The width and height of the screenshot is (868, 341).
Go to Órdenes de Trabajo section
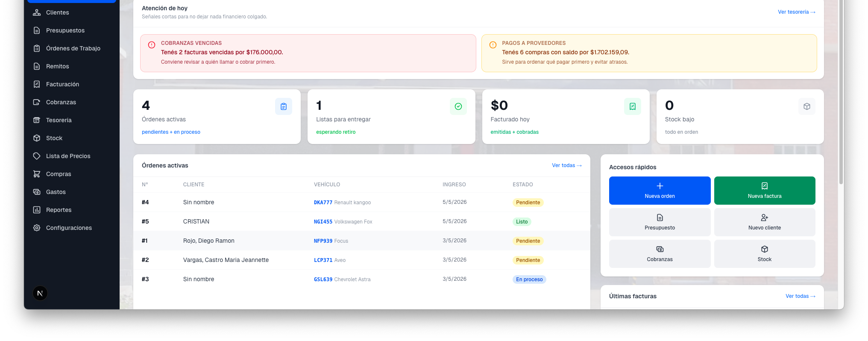tap(72, 48)
